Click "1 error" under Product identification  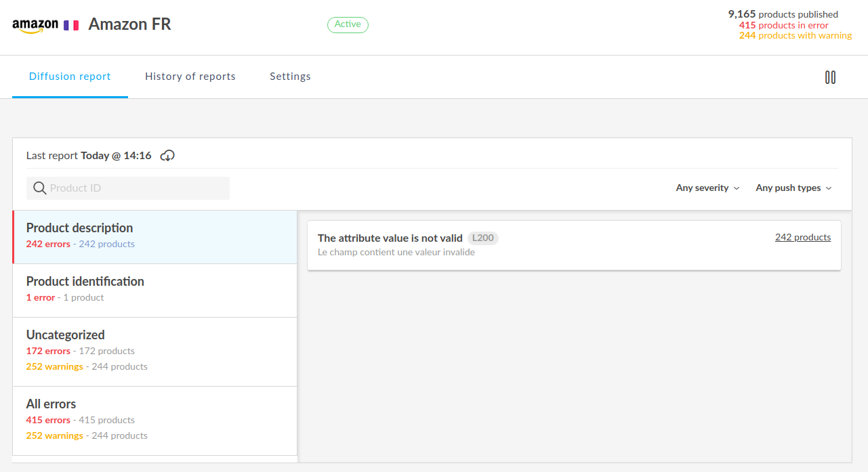tap(41, 298)
